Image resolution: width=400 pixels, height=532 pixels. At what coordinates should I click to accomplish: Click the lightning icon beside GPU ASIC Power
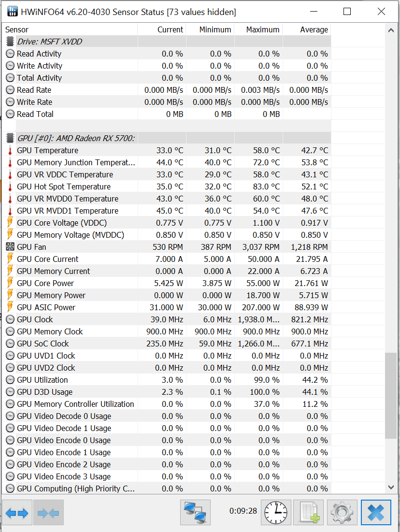[10, 307]
